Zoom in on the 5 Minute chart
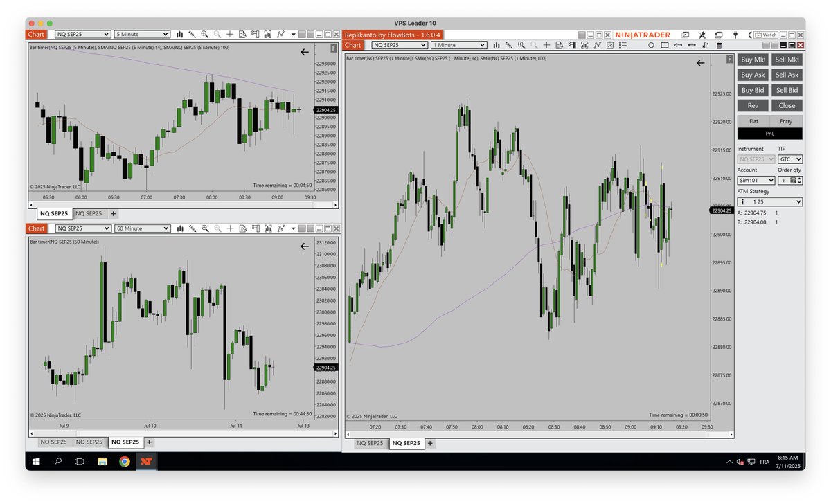 (x=204, y=34)
